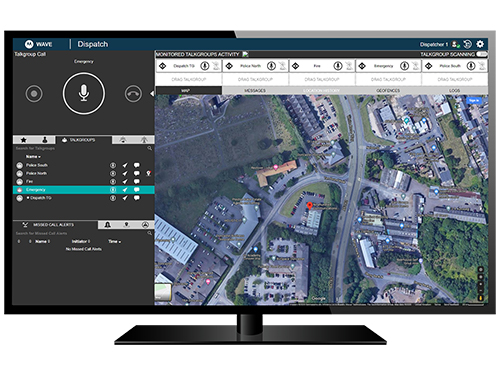Screen dimensions: 500x375
Task: Click the end call phone icon
Action: coord(133,94)
